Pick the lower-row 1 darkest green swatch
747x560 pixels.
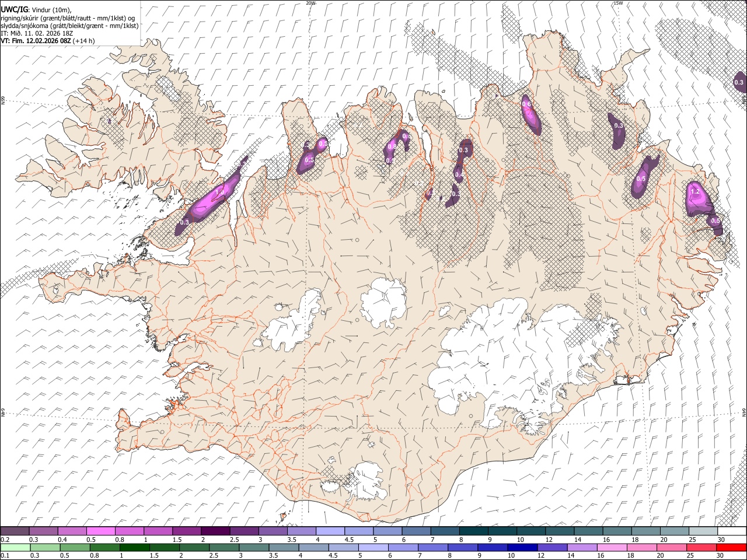[135, 547]
